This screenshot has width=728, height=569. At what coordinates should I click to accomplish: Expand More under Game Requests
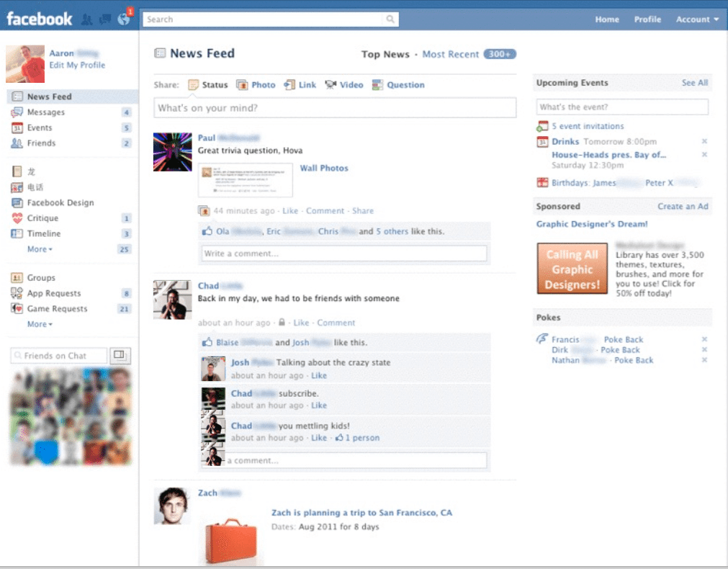coord(40,323)
